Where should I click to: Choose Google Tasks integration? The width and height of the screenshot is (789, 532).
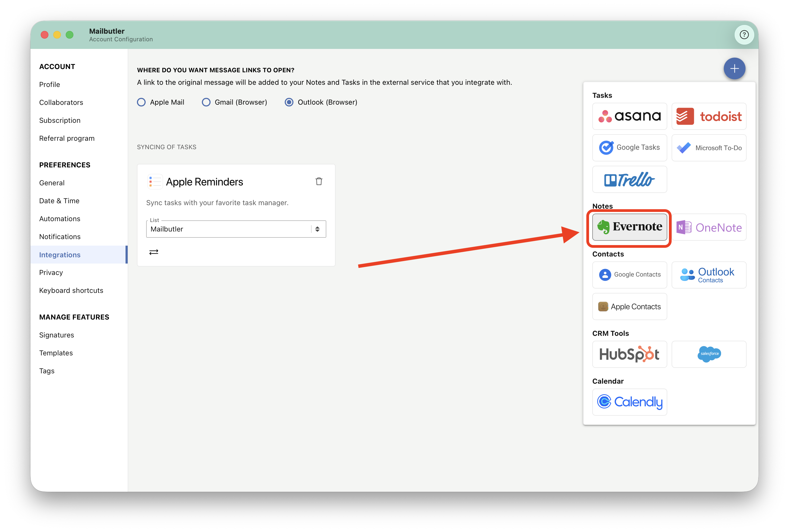tap(629, 148)
